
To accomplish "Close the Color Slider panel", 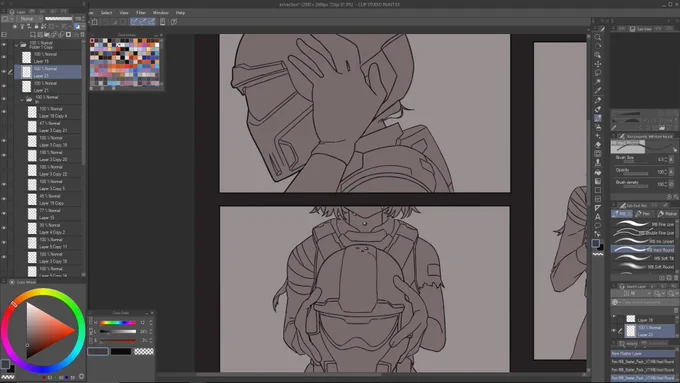I will tap(152, 313).
